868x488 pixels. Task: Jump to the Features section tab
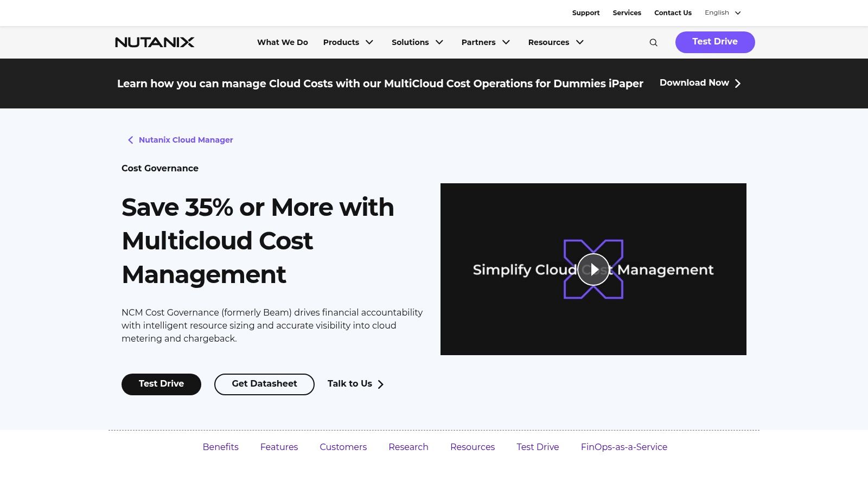click(279, 447)
